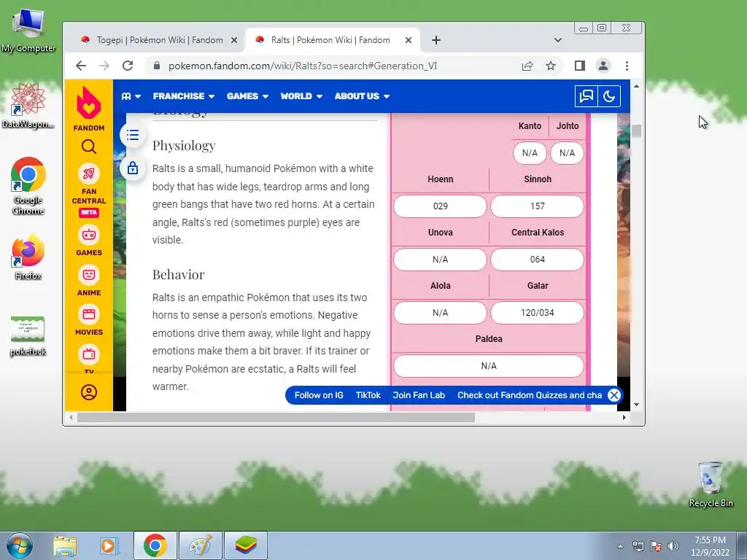Expand the WORLD nav menu
Viewport: 747px width, 560px height.
301,96
